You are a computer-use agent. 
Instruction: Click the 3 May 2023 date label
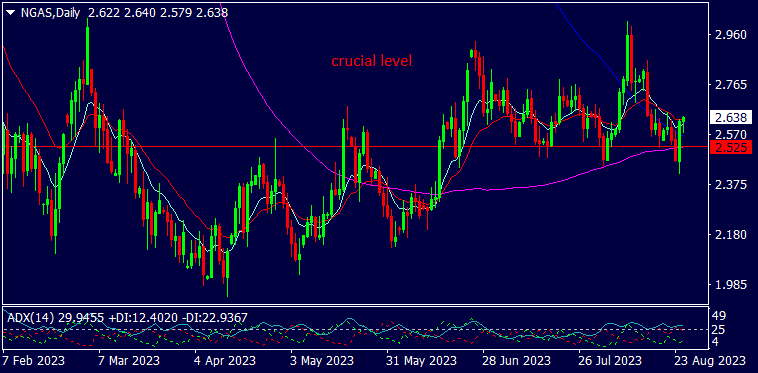tap(322, 360)
